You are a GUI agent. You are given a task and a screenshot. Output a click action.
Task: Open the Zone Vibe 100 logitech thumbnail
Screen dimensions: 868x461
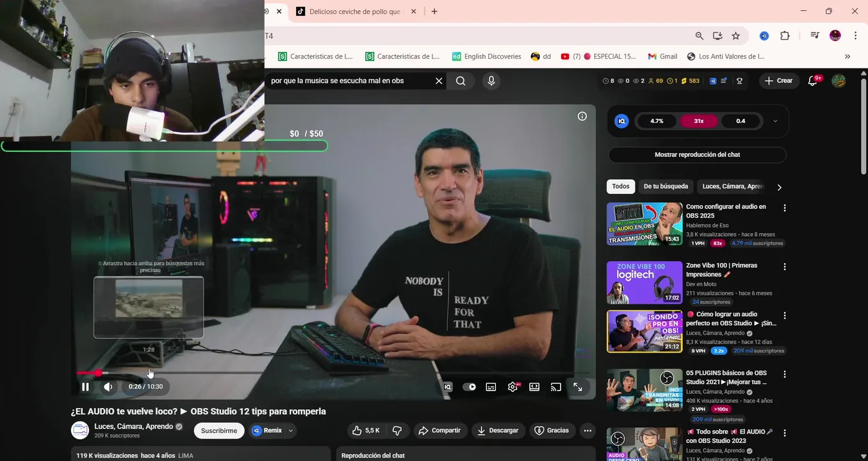[x=644, y=282]
